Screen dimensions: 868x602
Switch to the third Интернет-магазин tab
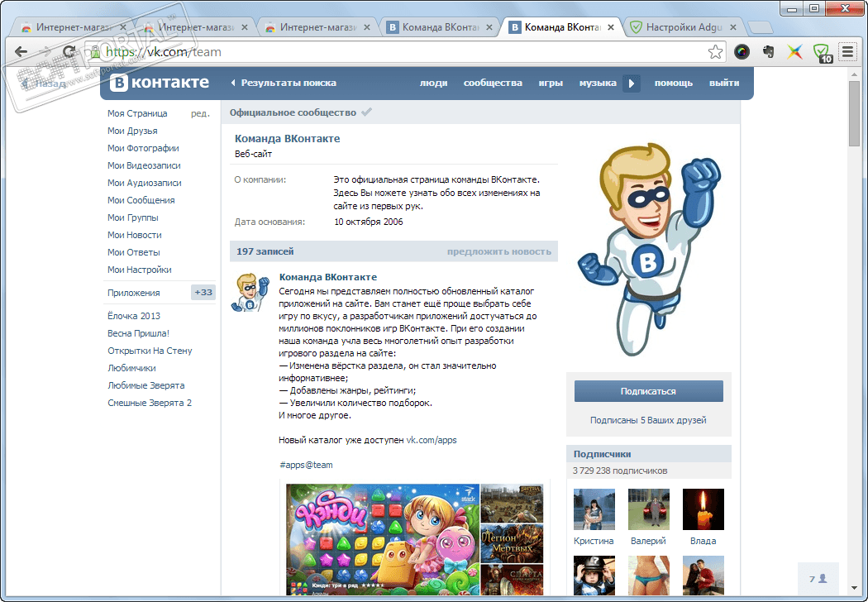click(317, 27)
